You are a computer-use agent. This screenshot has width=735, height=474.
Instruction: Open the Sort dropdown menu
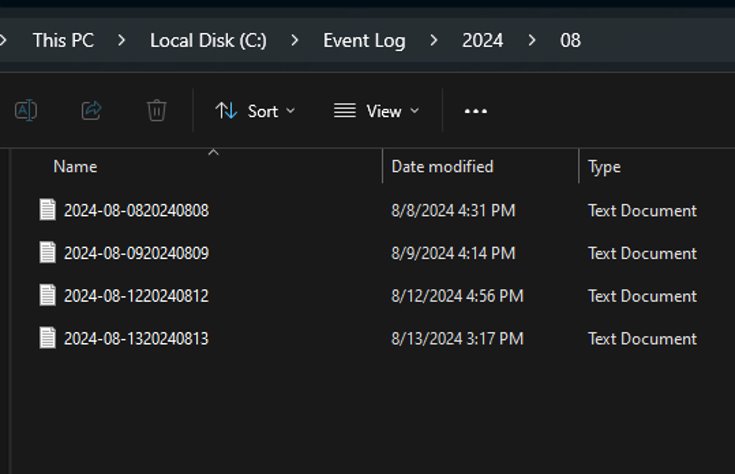(256, 111)
